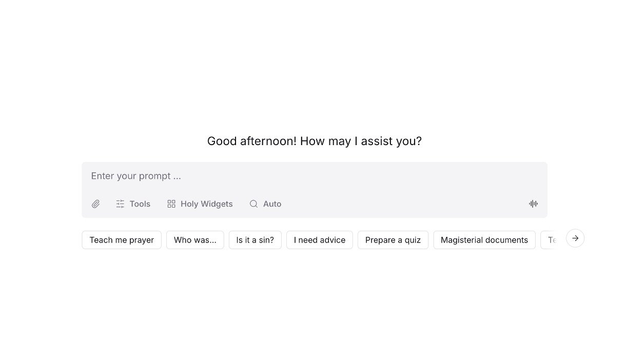Select the "Prepare a quiz" suggestion
The height and width of the screenshot is (364, 628).
pyautogui.click(x=392, y=240)
